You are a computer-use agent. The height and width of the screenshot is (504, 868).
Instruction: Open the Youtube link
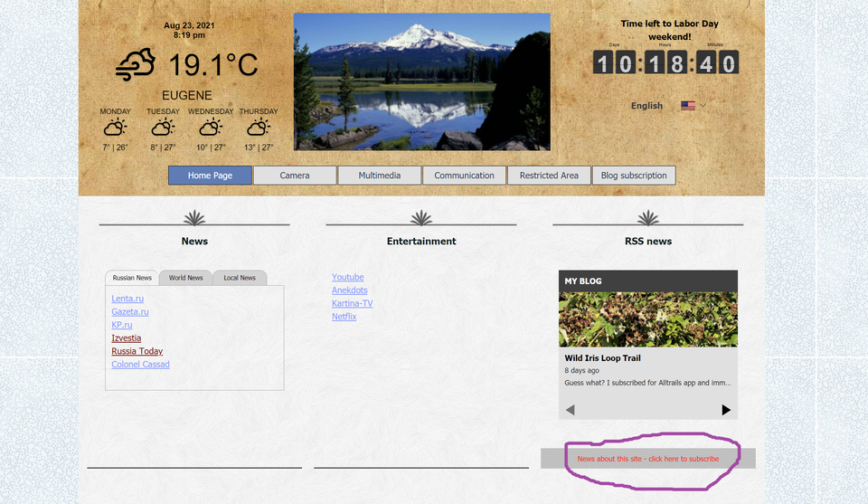(347, 277)
